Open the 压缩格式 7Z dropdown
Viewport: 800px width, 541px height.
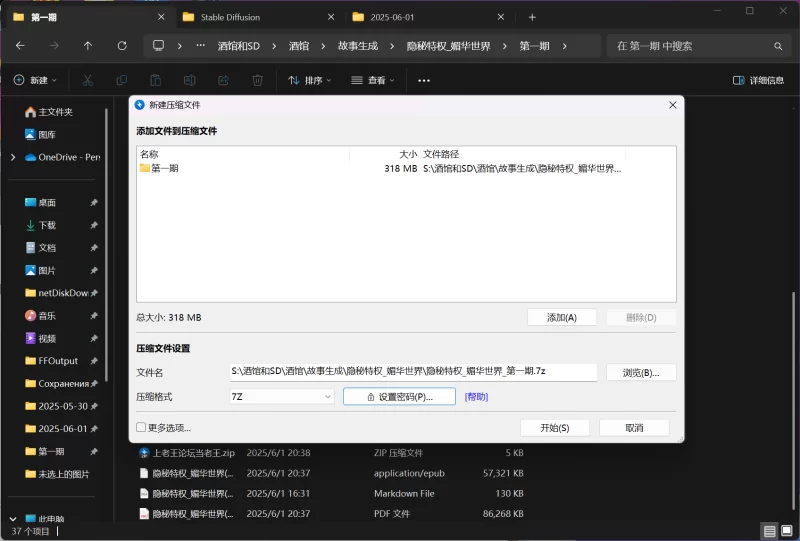tap(282, 397)
